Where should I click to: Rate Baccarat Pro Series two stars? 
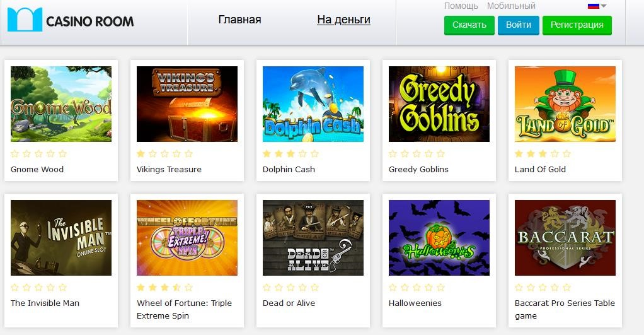click(x=531, y=287)
